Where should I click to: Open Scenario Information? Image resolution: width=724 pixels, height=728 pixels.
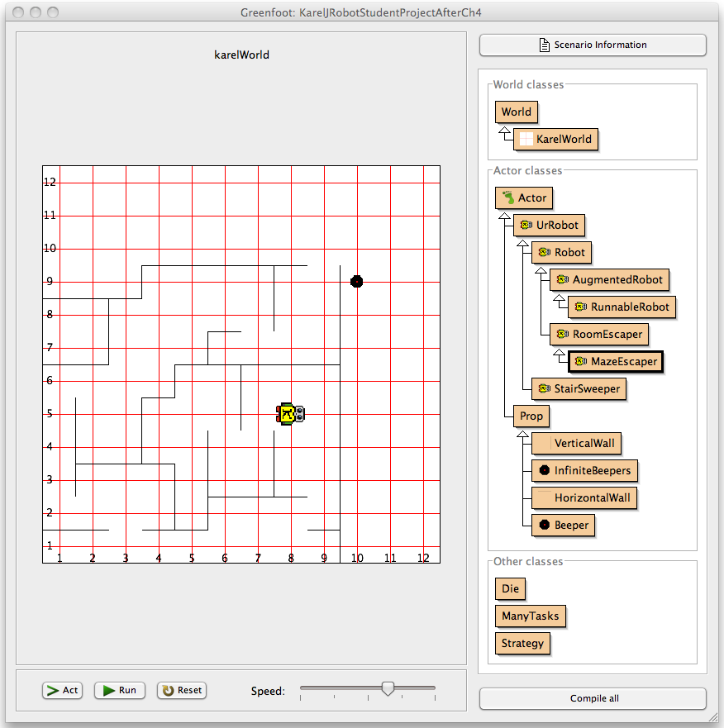pos(593,45)
